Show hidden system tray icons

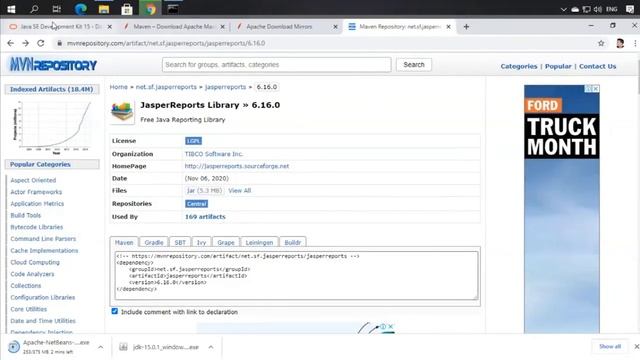point(564,9)
